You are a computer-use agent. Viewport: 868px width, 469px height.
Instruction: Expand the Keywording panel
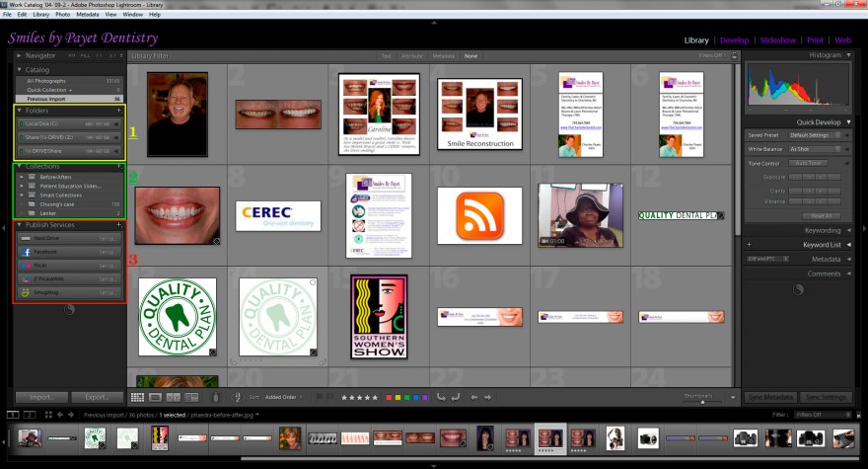(x=849, y=230)
